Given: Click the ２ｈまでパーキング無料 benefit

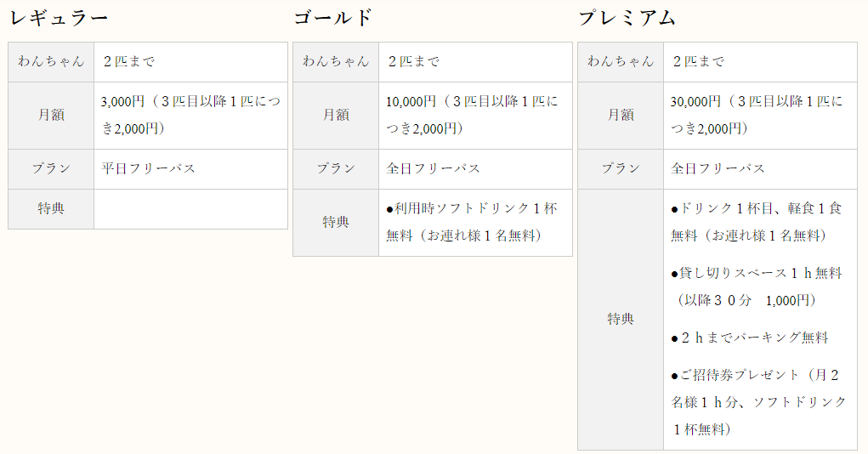Looking at the screenshot, I should [750, 338].
